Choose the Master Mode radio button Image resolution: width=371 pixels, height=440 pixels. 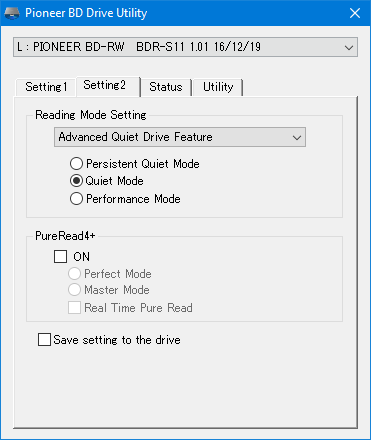[74, 290]
